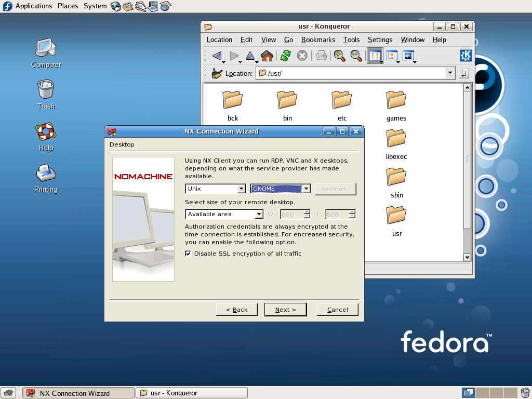
Task: Open the usr folder icon
Action: tap(396, 221)
